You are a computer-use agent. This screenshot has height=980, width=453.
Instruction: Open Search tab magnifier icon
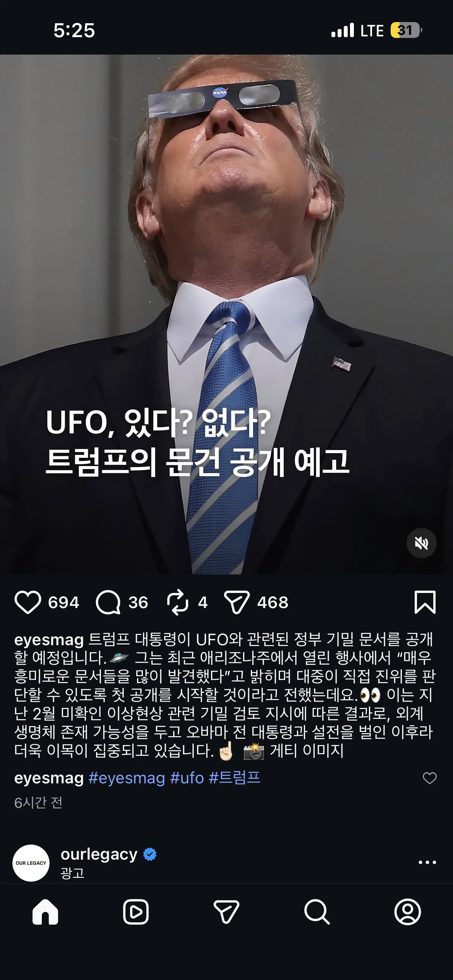[317, 912]
